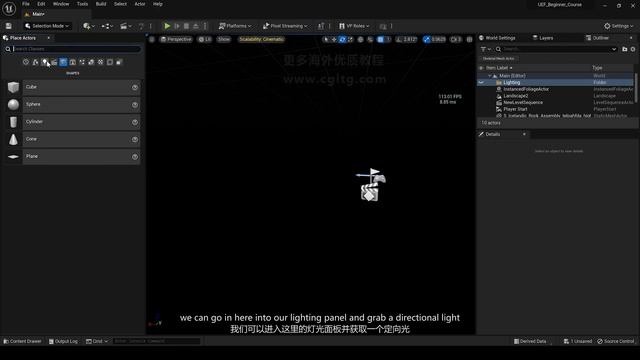Select All Classes category icon
The height and width of the screenshot is (360, 640).
pos(119,62)
